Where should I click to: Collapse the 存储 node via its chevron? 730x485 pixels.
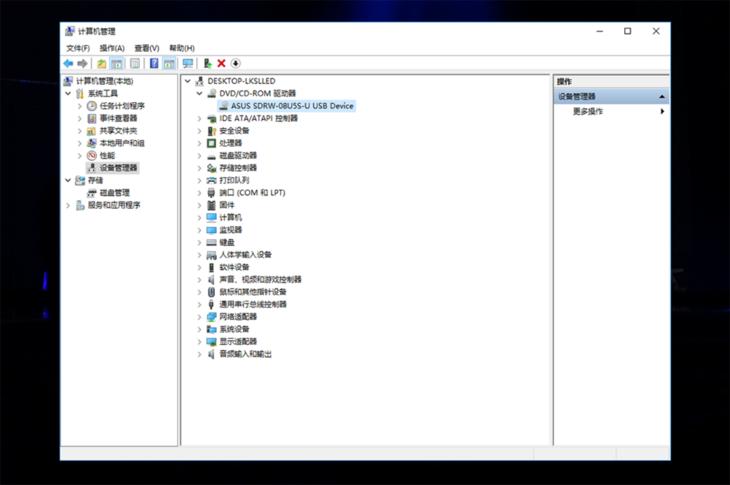pyautogui.click(x=68, y=180)
